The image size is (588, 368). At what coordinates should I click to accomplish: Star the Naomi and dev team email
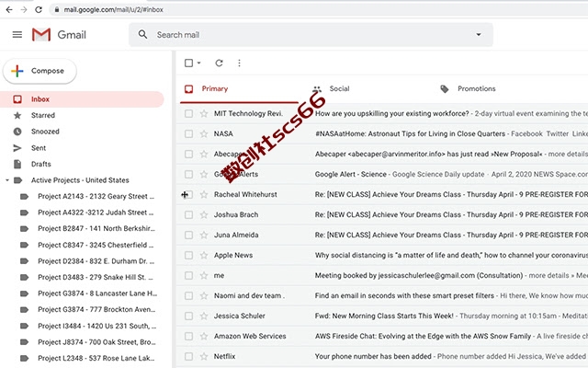point(204,296)
